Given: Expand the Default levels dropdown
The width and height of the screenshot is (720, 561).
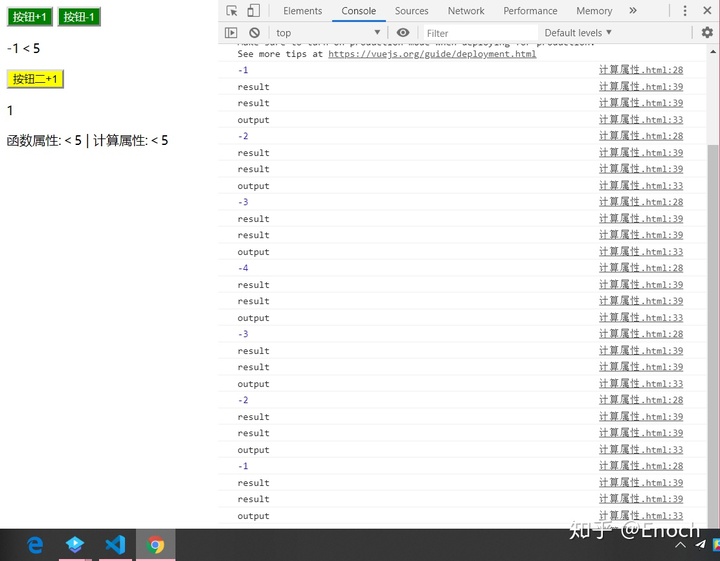Looking at the screenshot, I should pyautogui.click(x=578, y=33).
